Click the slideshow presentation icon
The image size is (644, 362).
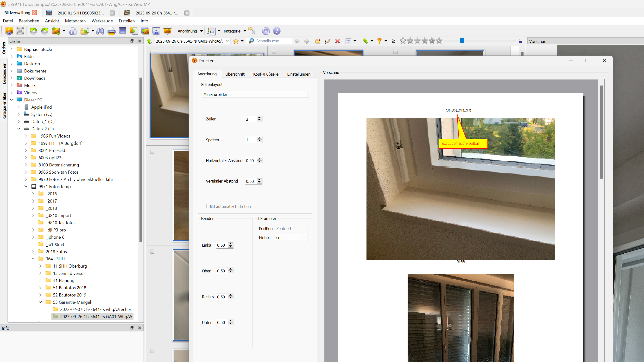(x=167, y=31)
